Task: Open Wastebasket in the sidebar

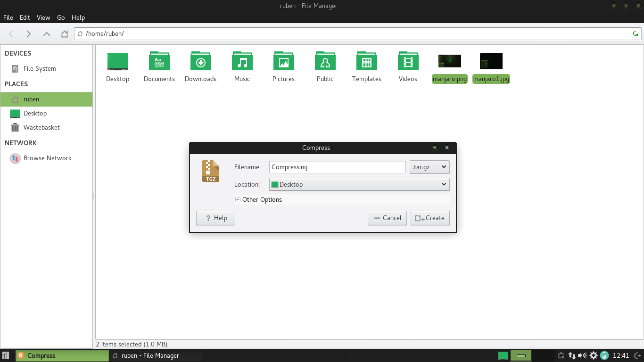Action: click(x=46, y=127)
